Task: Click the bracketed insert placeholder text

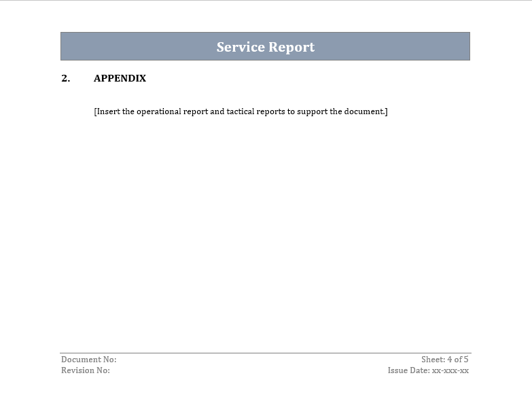Action: [241, 111]
